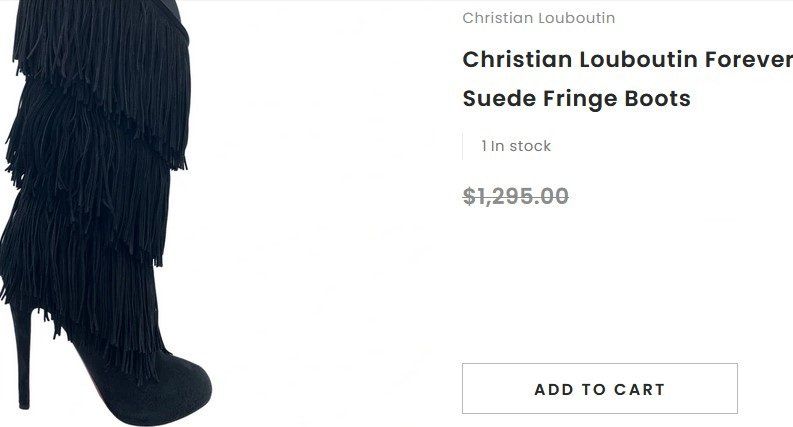The image size is (793, 427).
Task: Click the '1 In stock' label
Action: (x=516, y=146)
